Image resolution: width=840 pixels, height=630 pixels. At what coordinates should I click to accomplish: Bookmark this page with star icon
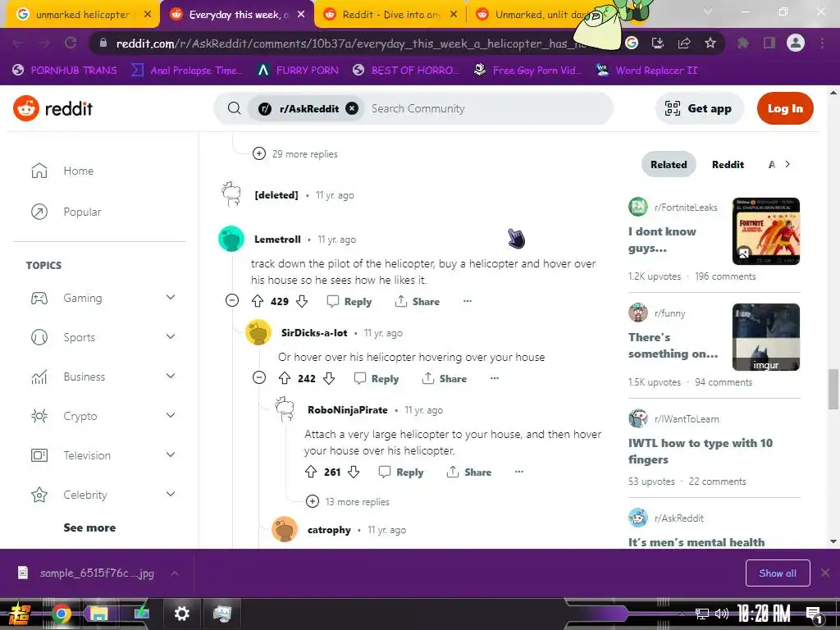710,43
